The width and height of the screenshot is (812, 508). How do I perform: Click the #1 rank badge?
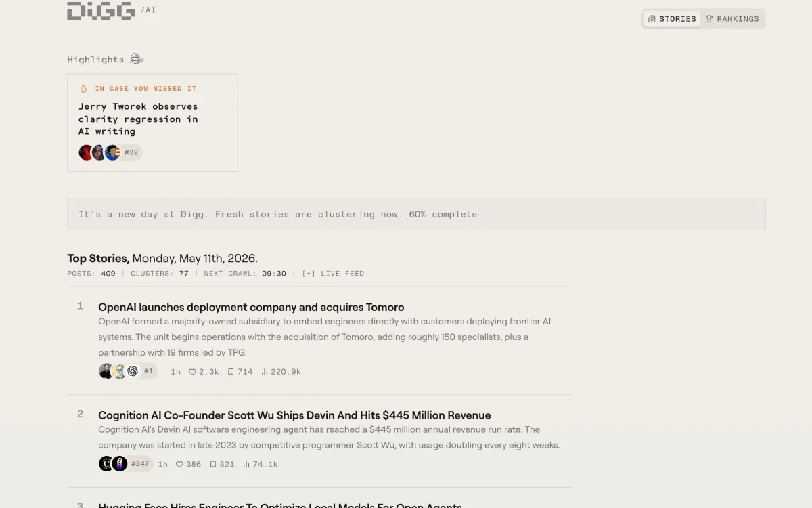[149, 371]
